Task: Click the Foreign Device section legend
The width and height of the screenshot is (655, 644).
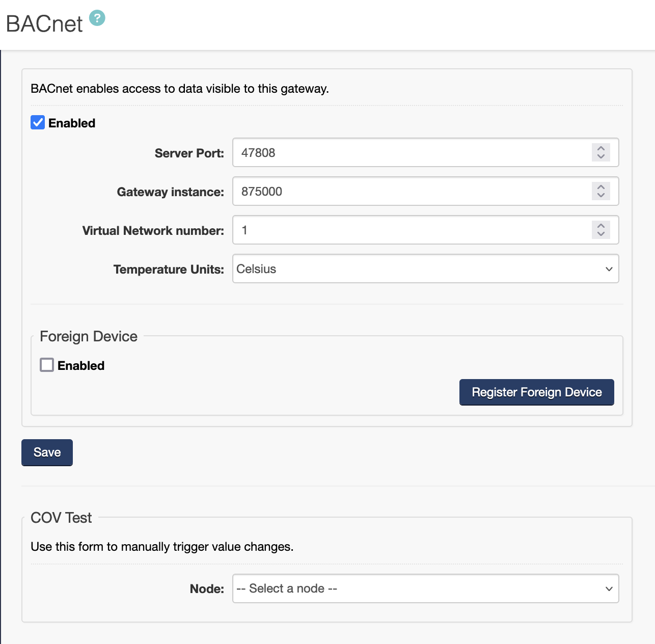Action: point(89,336)
